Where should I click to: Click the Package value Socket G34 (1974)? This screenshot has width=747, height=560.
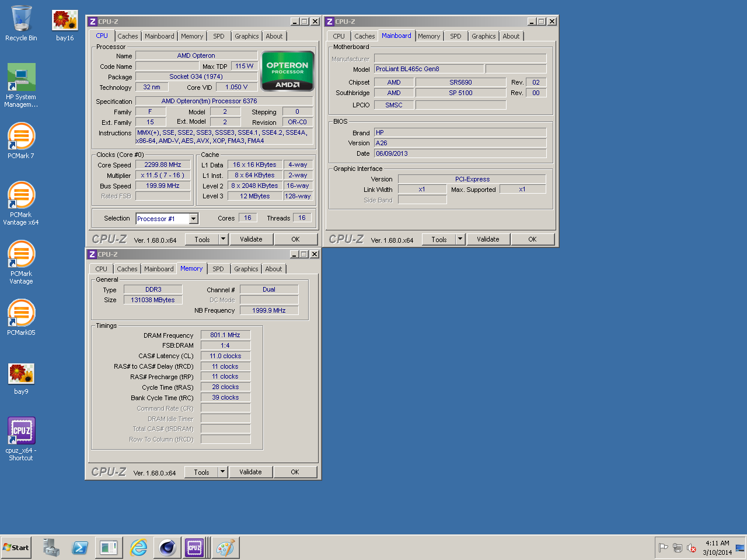pyautogui.click(x=196, y=76)
